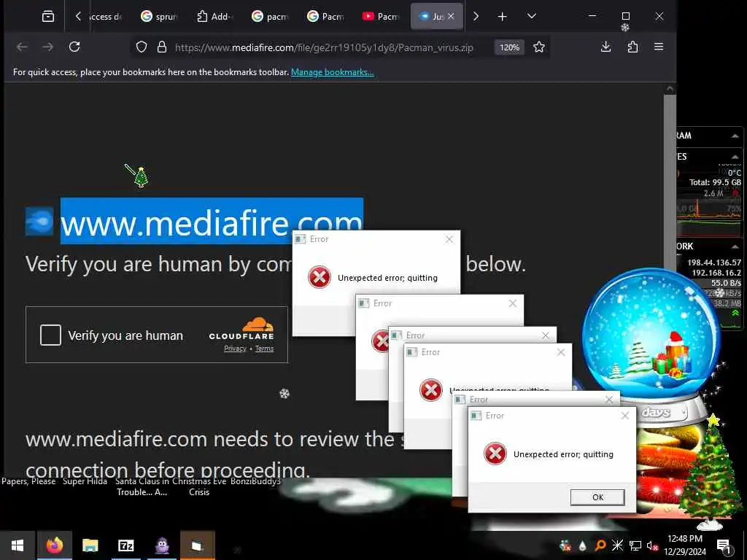Image resolution: width=747 pixels, height=560 pixels.
Task: Select the 'Christmas Eve Crisis' shortcut label
Action: point(199,486)
